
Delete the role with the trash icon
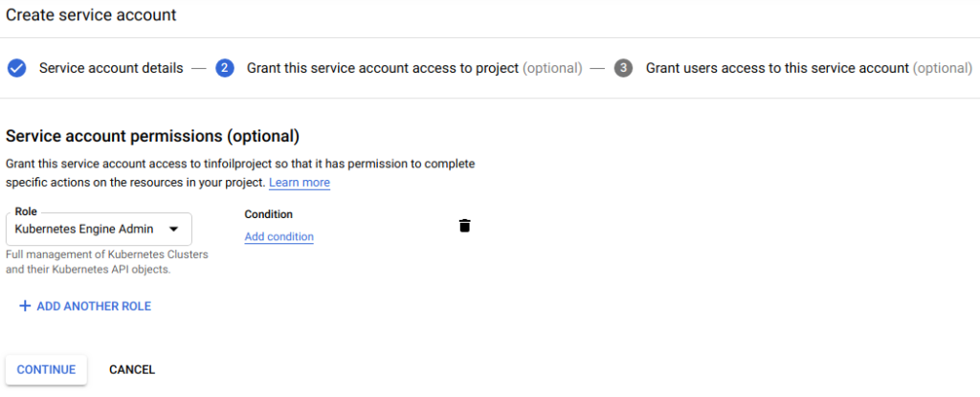[x=464, y=226]
